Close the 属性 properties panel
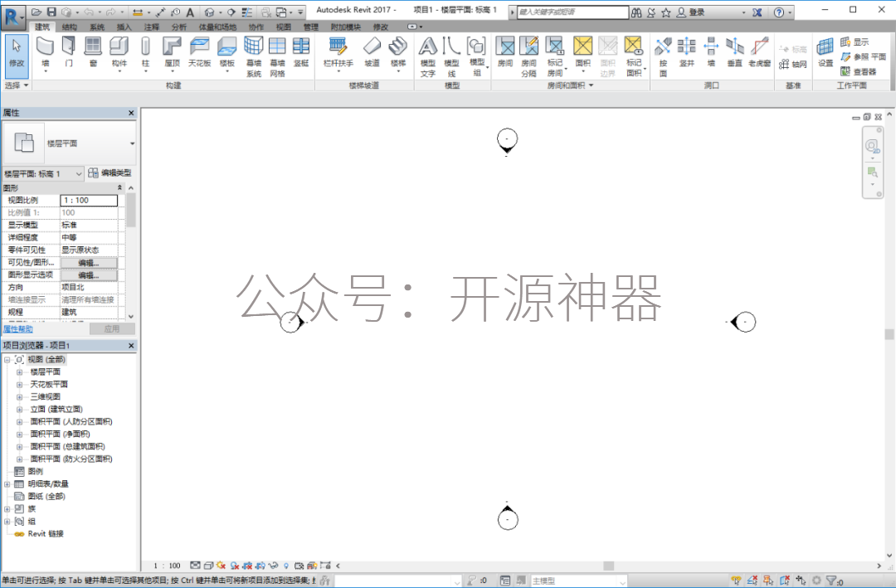 [131, 113]
